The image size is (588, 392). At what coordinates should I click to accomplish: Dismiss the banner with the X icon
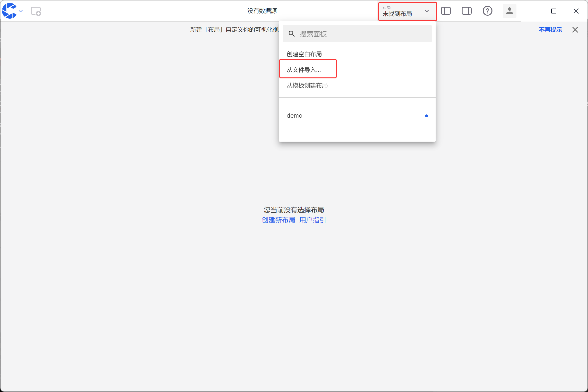pos(575,29)
